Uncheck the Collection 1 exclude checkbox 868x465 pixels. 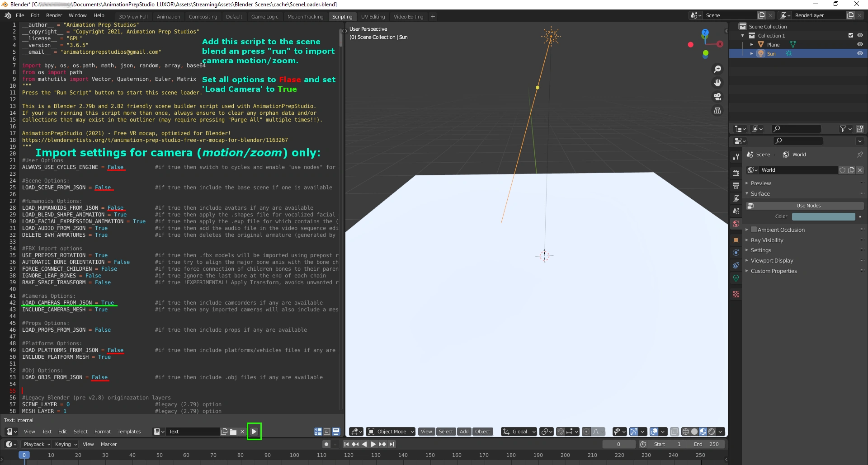(851, 35)
